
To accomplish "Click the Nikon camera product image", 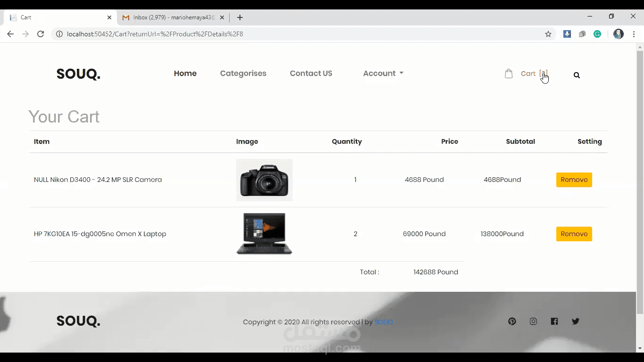I will 264,180.
